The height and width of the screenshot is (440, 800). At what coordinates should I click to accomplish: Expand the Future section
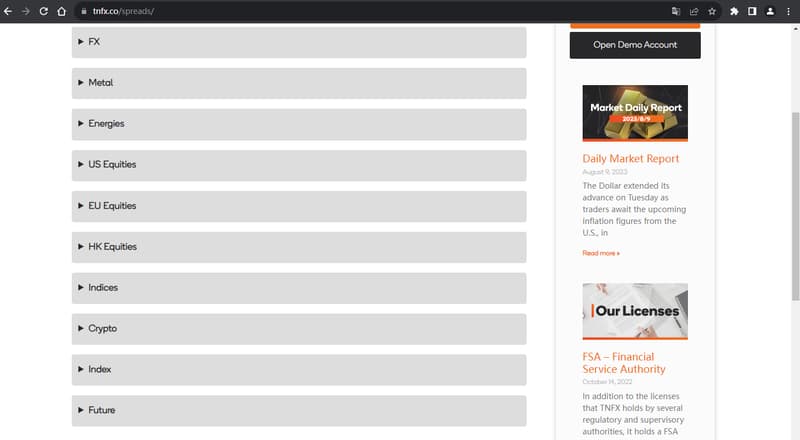(x=299, y=410)
